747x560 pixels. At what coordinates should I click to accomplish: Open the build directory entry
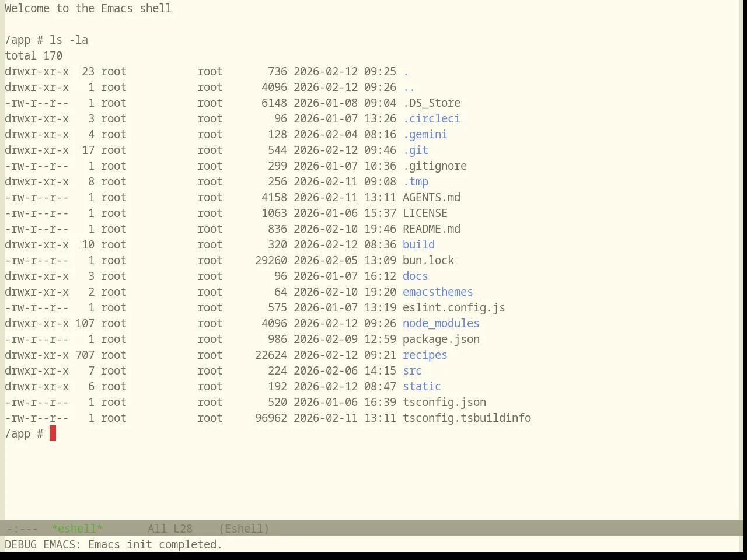[418, 244]
